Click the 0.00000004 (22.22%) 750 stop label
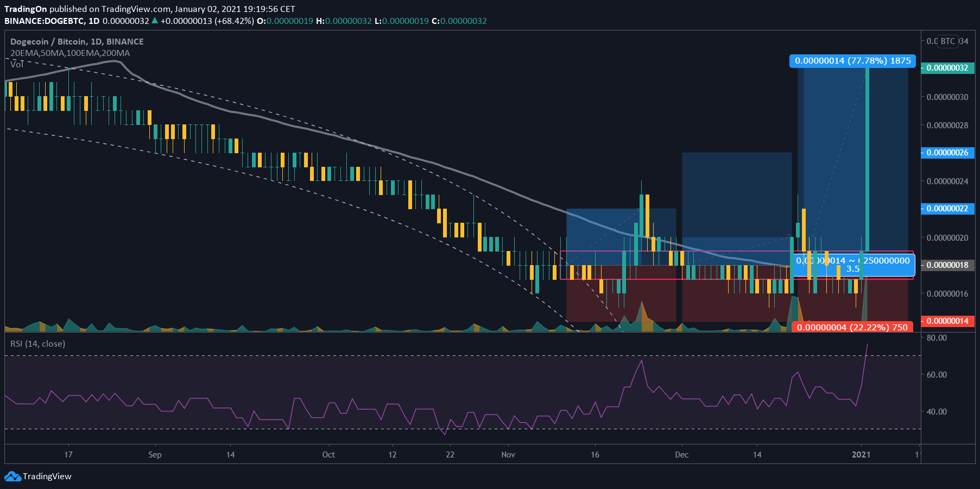The width and height of the screenshot is (980, 489). [852, 327]
